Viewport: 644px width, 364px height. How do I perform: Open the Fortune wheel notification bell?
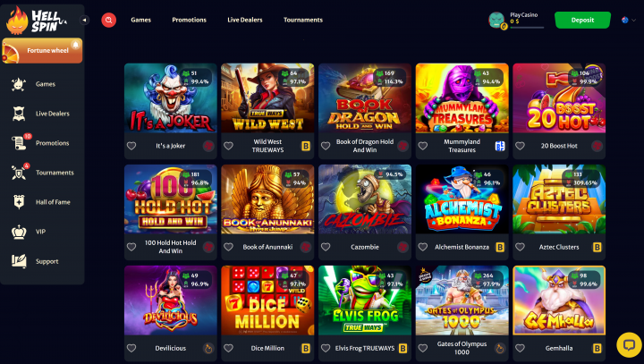click(x=75, y=45)
